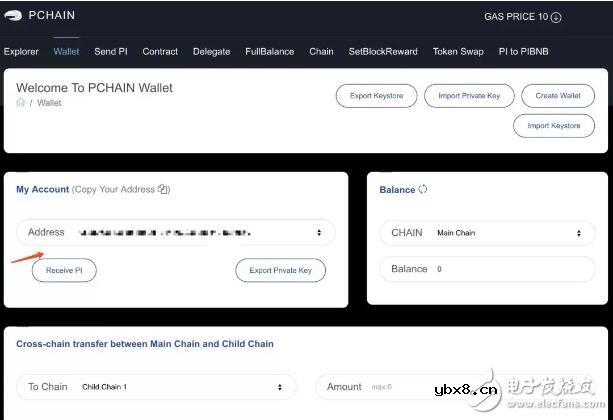This screenshot has width=613, height=420.
Task: Click the Cross-chain transfer heading text
Action: point(145,344)
